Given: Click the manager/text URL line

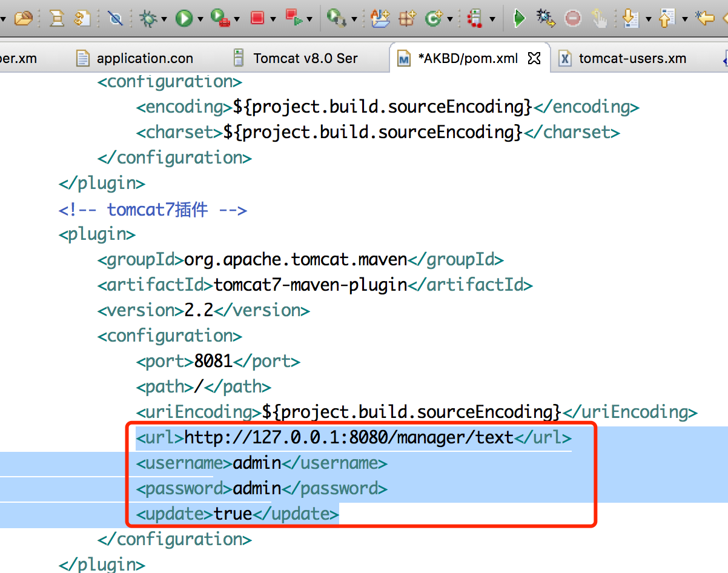Looking at the screenshot, I should coord(349,437).
